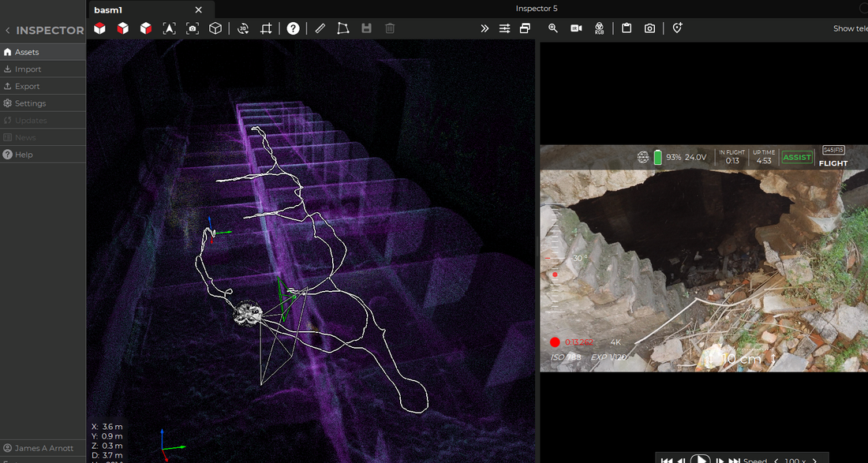Screen dimensions: 868x463
Task: Toggle the RGB color mode
Action: tap(600, 28)
